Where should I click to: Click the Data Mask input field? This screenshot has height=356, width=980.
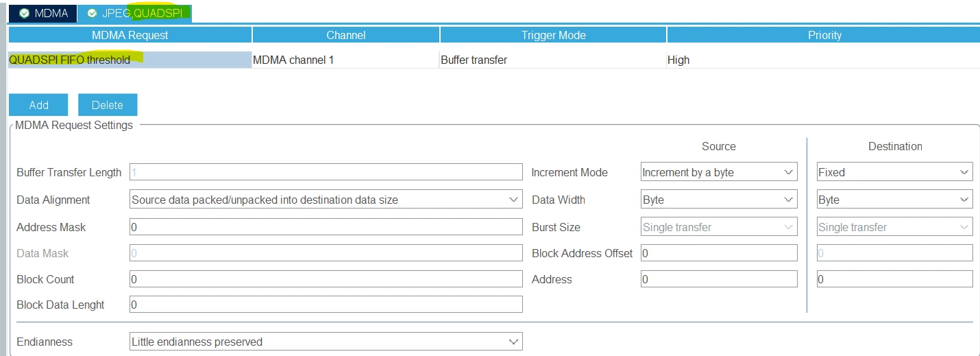coord(326,253)
